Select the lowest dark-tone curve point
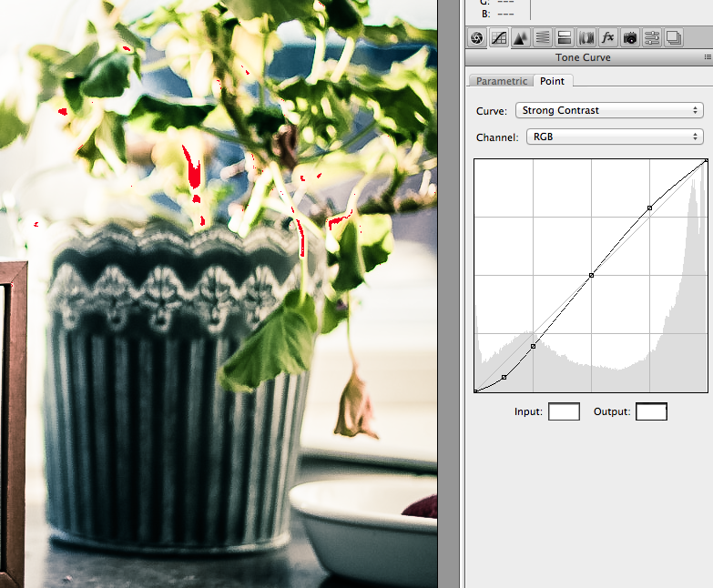The height and width of the screenshot is (588, 713). click(x=504, y=377)
